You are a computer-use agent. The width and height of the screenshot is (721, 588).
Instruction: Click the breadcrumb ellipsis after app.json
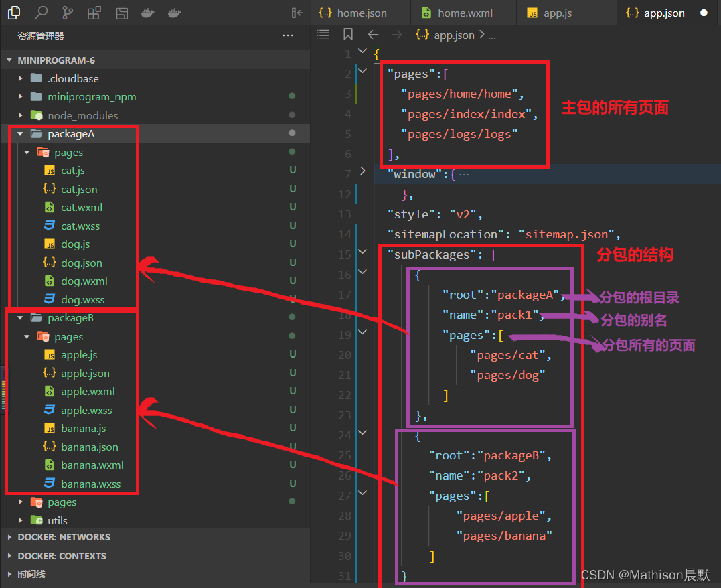point(492,35)
